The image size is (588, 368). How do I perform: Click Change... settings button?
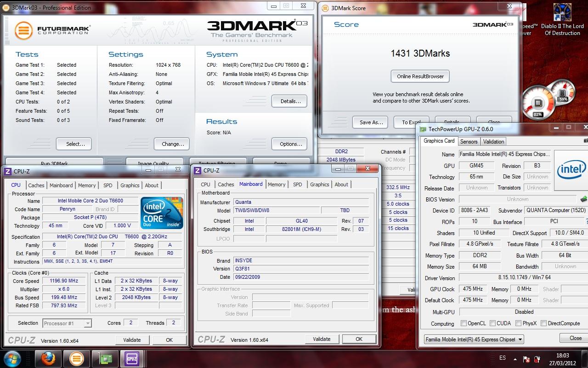coord(172,144)
